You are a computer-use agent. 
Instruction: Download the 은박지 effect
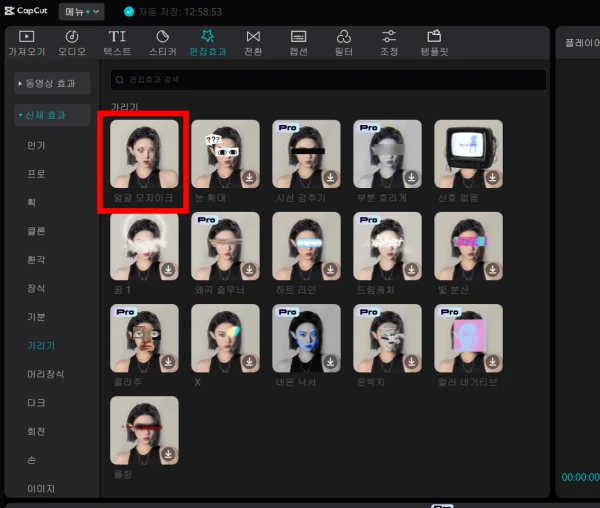411,362
